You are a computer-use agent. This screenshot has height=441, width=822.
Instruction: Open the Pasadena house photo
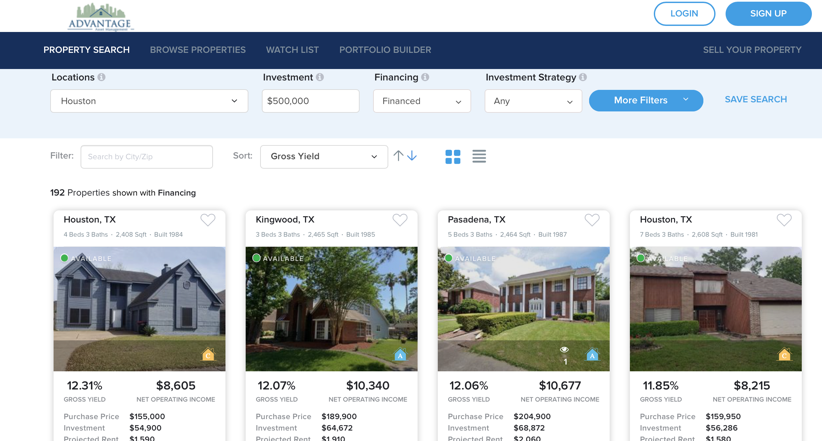(x=524, y=309)
